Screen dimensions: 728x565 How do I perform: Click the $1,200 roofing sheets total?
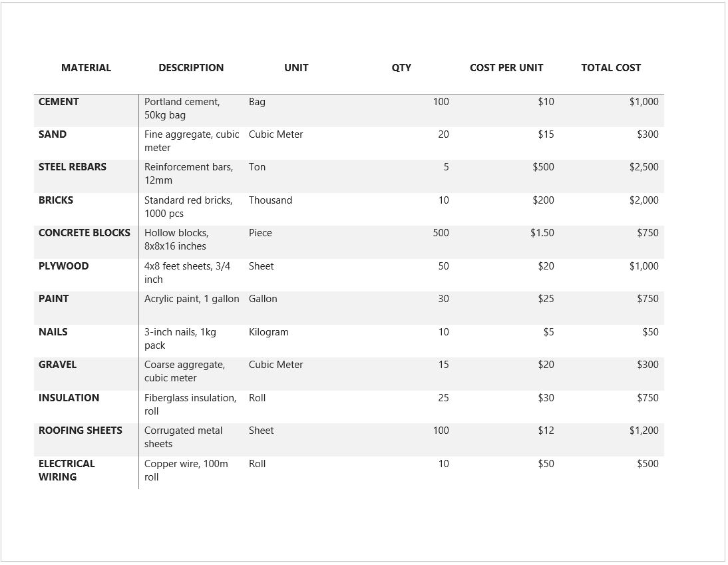tap(643, 431)
